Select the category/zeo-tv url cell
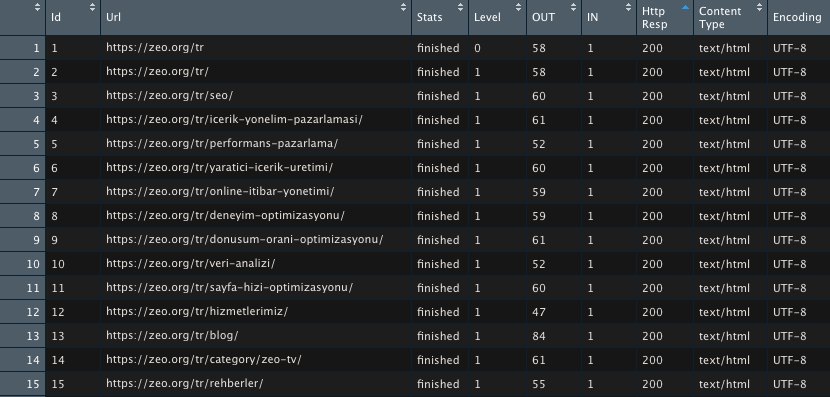 (x=256, y=360)
